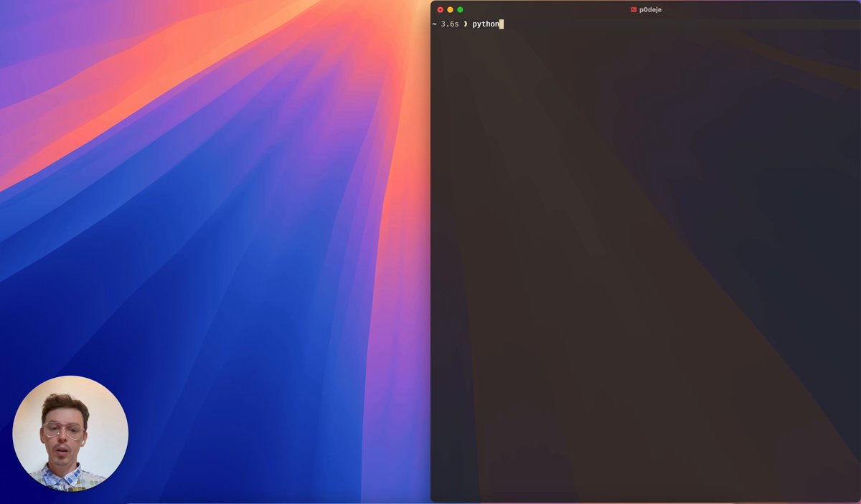
Task: Minimize the terminal window with yellow button
Action: (x=450, y=9)
